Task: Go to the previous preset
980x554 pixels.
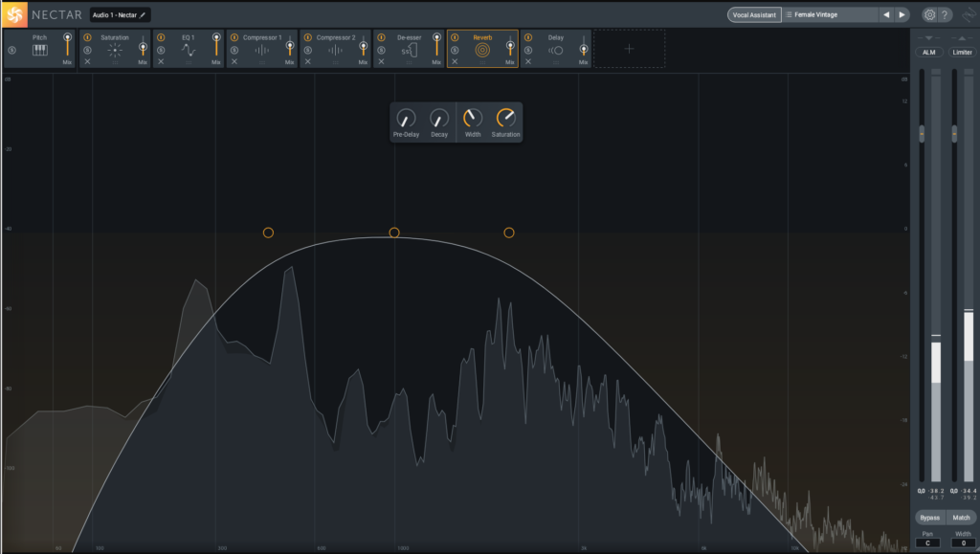Action: point(886,14)
